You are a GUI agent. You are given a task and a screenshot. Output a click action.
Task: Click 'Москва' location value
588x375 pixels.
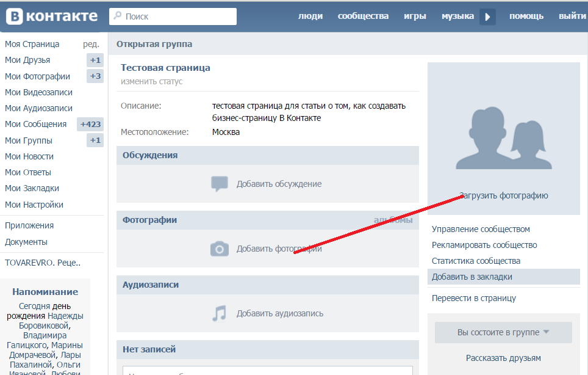[226, 132]
